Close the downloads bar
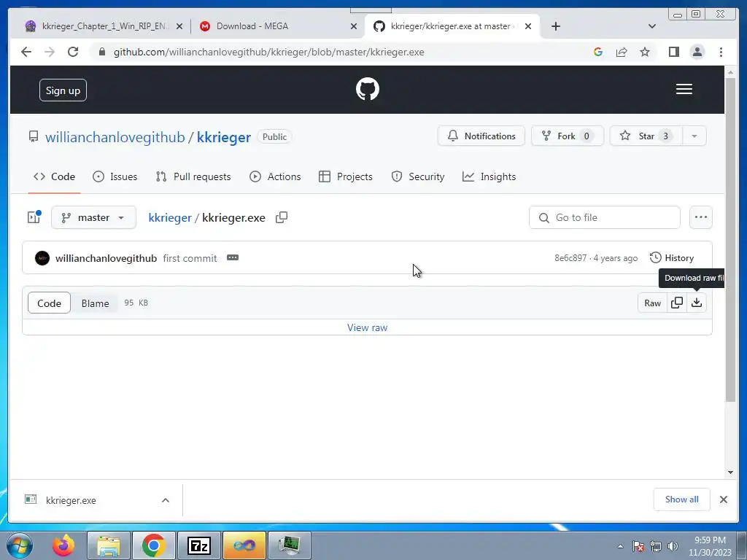 (x=723, y=499)
